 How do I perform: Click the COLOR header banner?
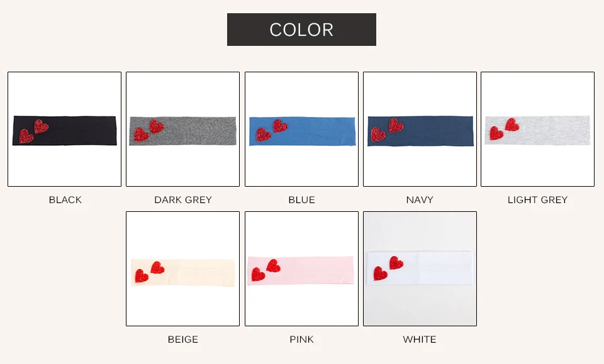(x=301, y=30)
